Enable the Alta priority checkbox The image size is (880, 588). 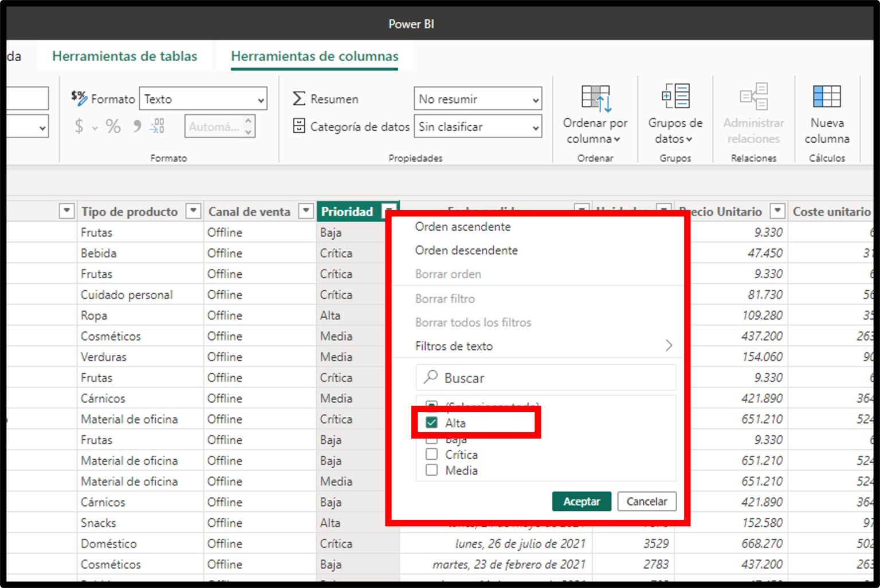431,423
